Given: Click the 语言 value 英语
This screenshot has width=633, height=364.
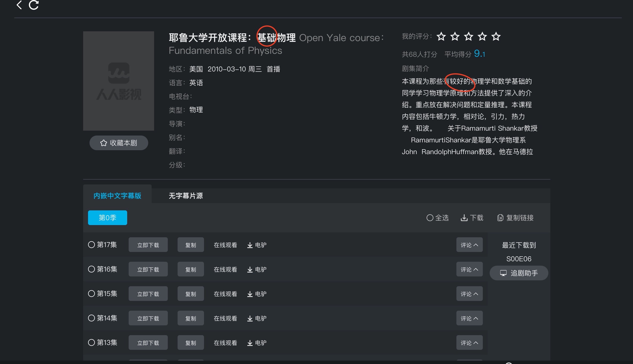Looking at the screenshot, I should (196, 83).
